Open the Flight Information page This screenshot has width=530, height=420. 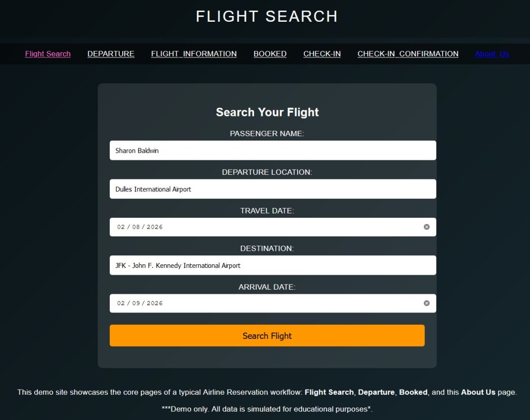click(194, 54)
